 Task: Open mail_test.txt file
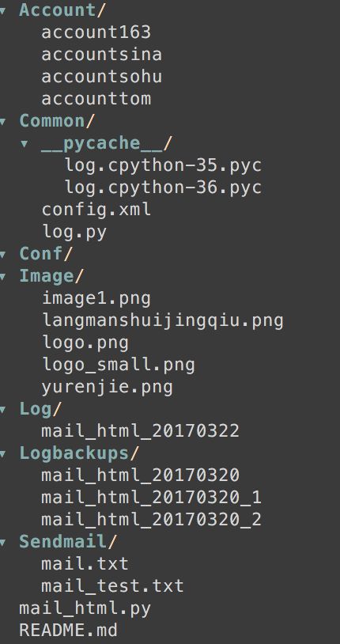[112, 586]
